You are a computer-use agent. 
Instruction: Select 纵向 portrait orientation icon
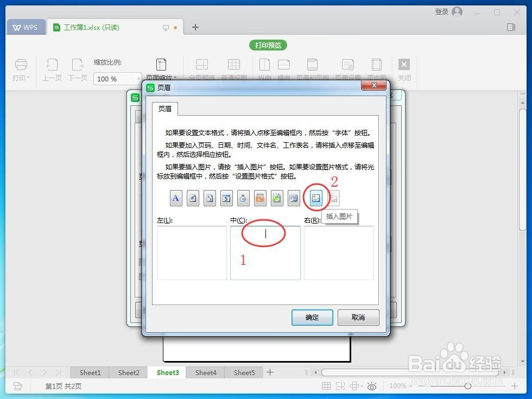pyautogui.click(x=264, y=65)
